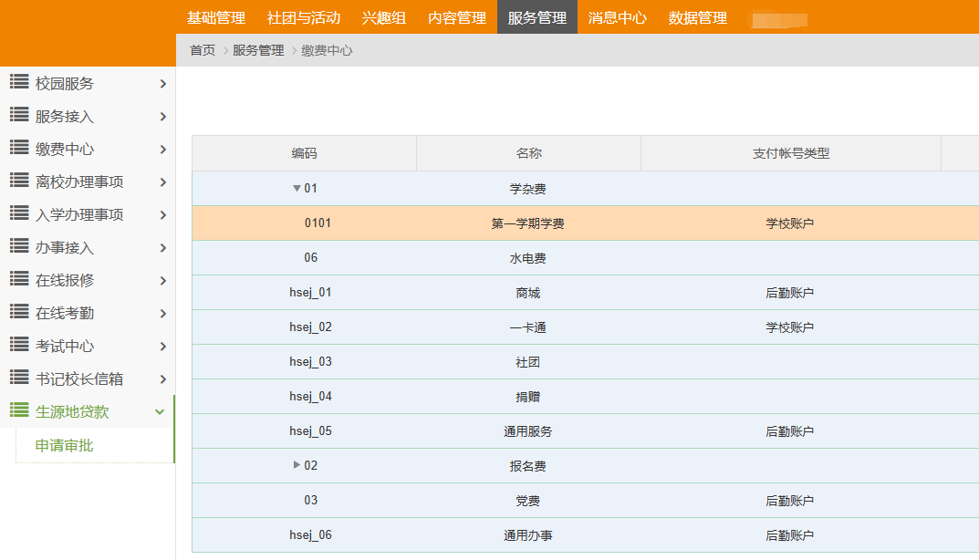Click the list icon beside 书记校长信箱

[19, 378]
